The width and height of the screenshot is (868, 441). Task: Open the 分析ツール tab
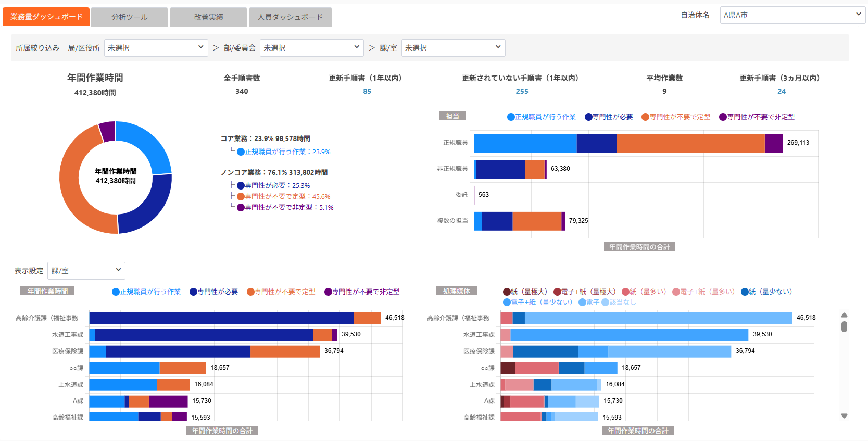(129, 17)
